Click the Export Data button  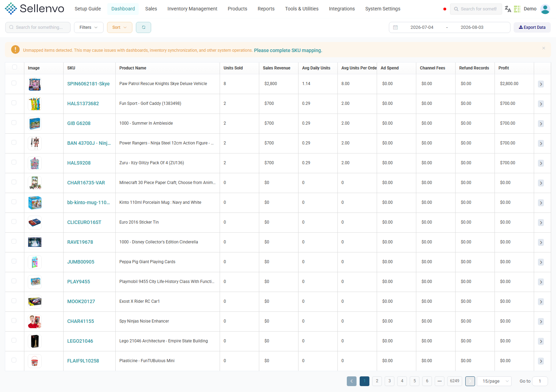(532, 27)
